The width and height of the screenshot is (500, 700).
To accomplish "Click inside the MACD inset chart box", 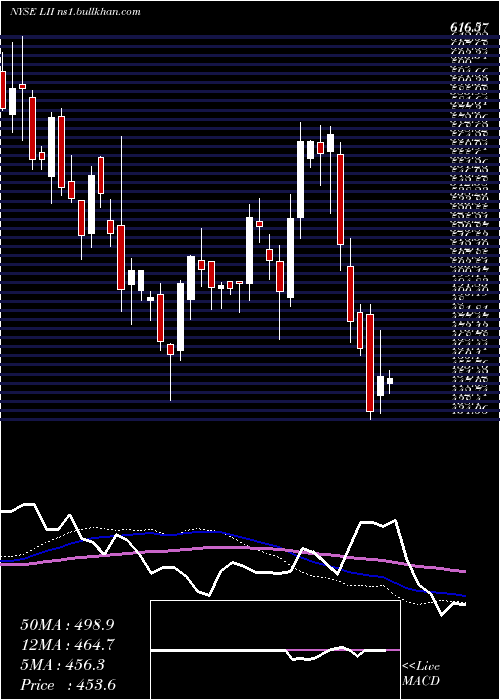I will pos(275,650).
